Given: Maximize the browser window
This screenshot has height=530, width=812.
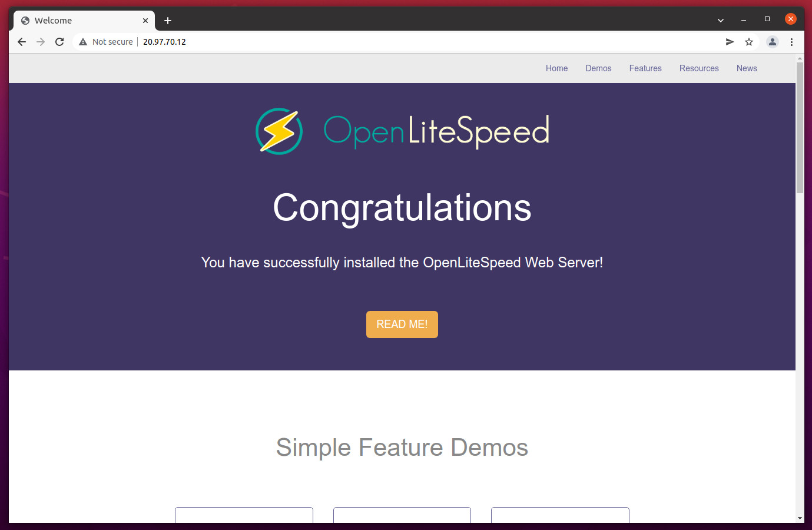Looking at the screenshot, I should pyautogui.click(x=767, y=19).
